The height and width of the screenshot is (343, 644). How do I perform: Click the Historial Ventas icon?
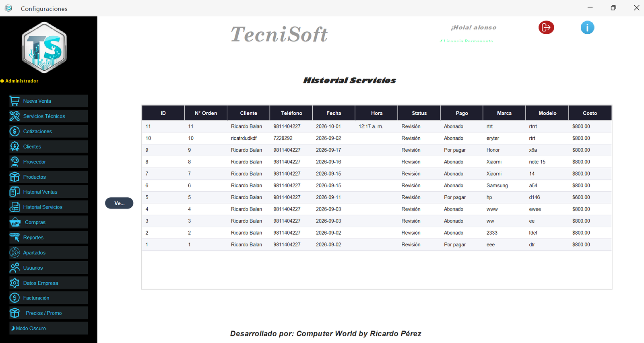click(x=14, y=192)
